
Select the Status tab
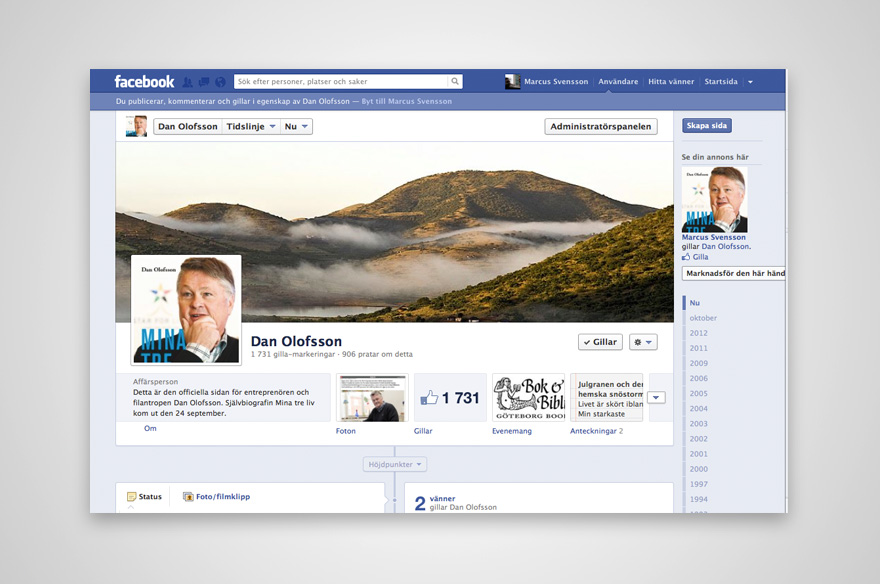click(x=145, y=496)
